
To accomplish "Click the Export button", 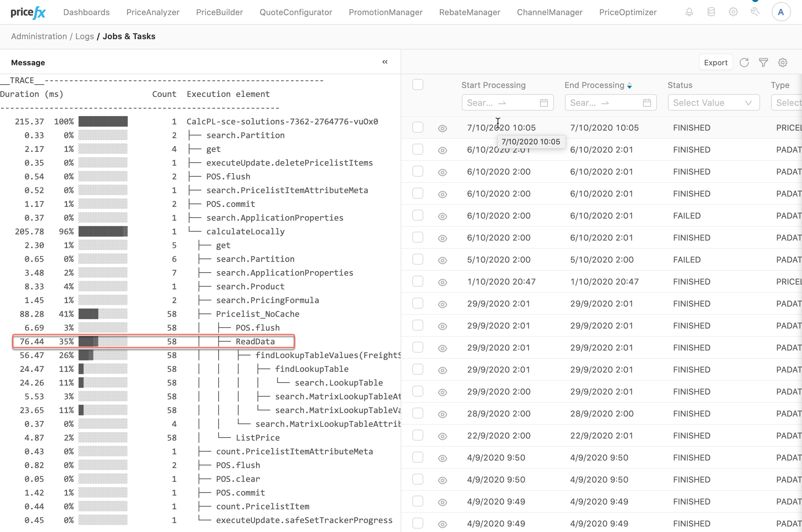I will pos(715,63).
